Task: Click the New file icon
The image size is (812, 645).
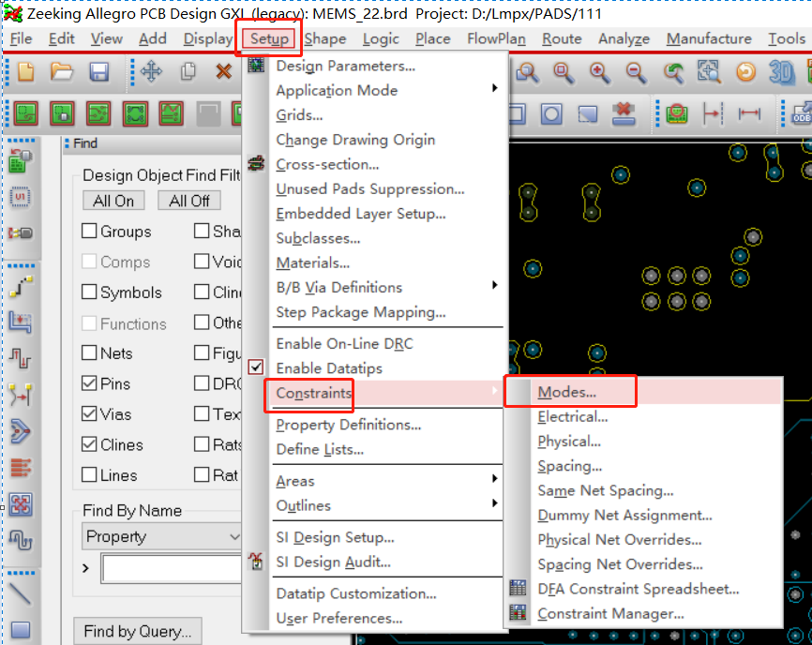Action: tap(26, 72)
